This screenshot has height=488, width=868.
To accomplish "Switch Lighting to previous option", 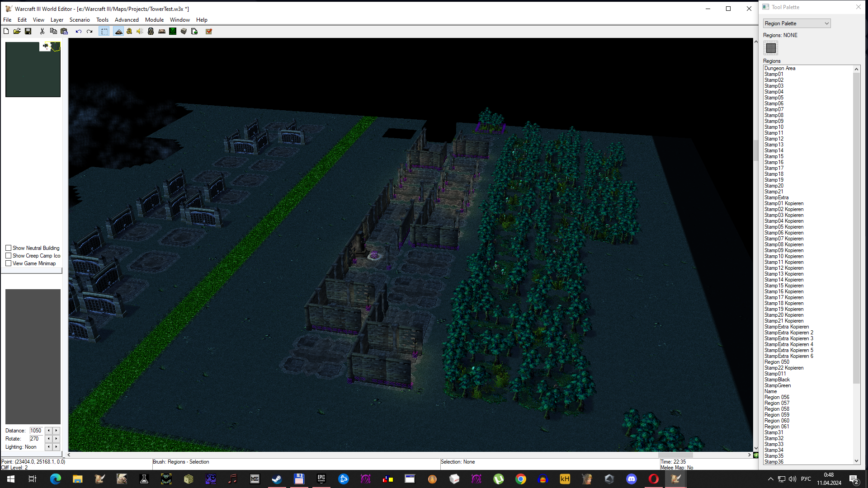I will [49, 447].
